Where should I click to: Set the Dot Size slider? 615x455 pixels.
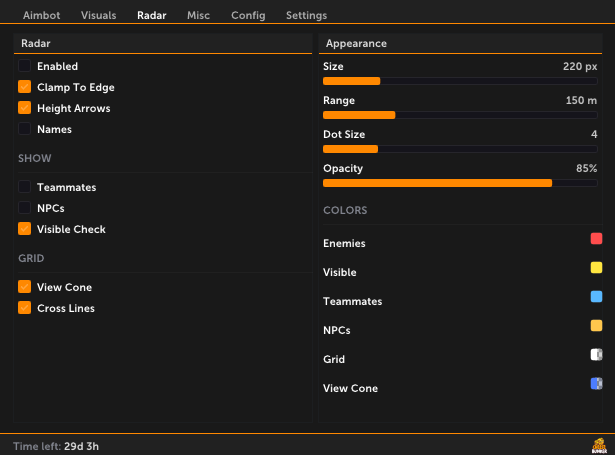click(x=460, y=149)
